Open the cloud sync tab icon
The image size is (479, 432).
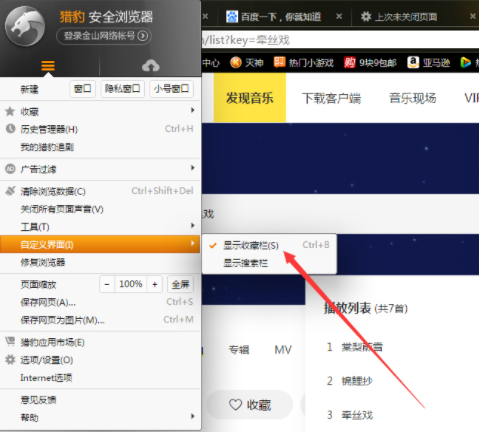pos(151,66)
